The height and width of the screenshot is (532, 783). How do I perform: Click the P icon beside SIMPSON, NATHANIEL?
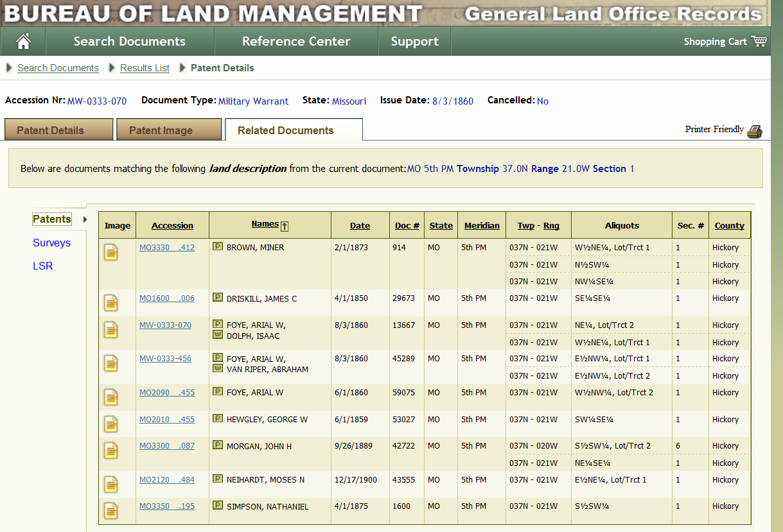click(x=218, y=506)
